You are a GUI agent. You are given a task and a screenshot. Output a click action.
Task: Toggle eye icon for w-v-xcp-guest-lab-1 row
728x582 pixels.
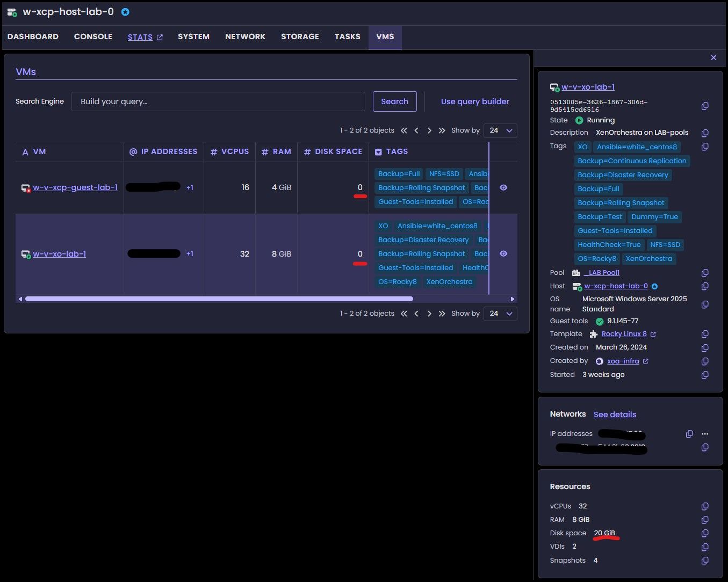[x=503, y=187]
